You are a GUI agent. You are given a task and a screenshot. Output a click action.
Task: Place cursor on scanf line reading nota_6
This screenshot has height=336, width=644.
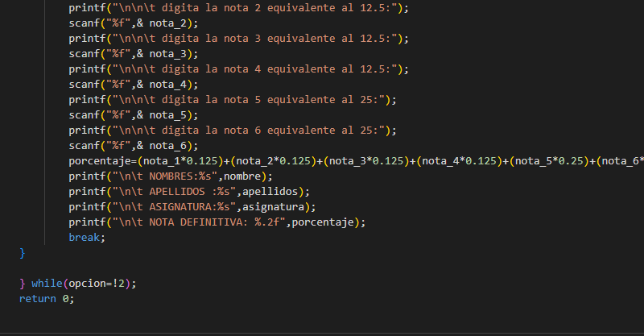tap(134, 146)
